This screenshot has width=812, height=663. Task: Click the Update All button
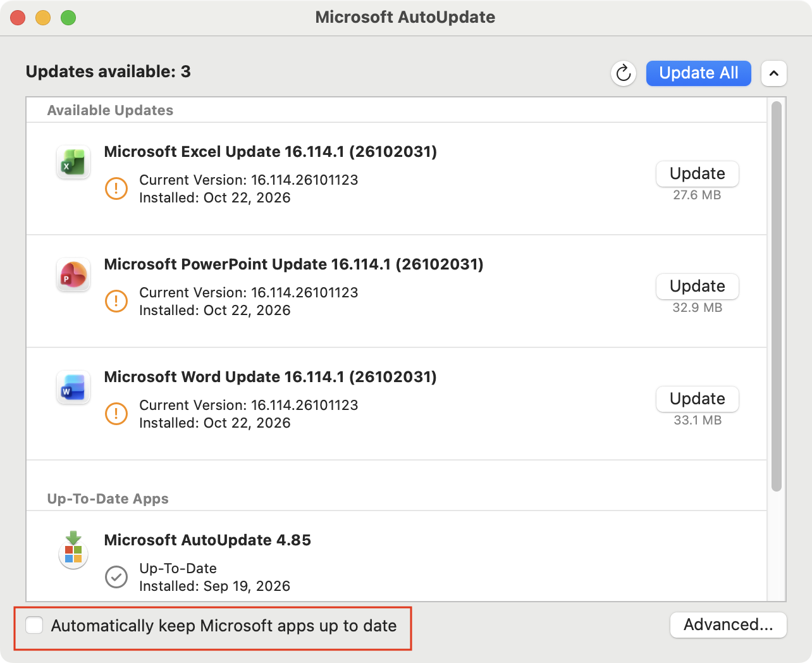(699, 73)
